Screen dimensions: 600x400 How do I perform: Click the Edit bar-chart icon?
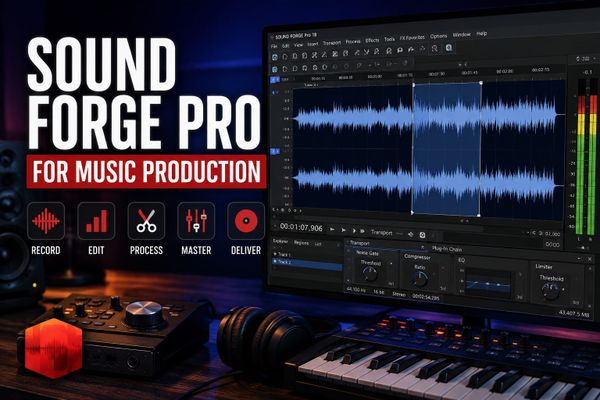point(96,221)
